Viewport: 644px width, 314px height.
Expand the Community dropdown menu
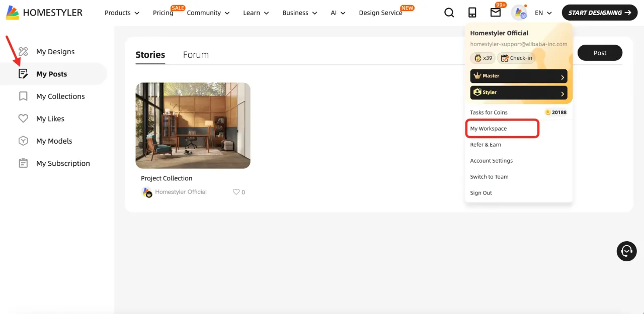tap(208, 13)
